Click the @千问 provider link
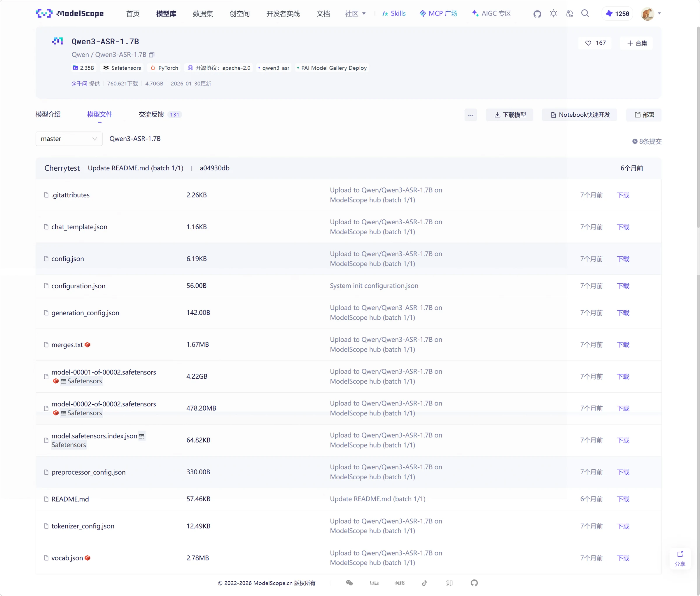Image resolution: width=700 pixels, height=596 pixels. pyautogui.click(x=79, y=83)
